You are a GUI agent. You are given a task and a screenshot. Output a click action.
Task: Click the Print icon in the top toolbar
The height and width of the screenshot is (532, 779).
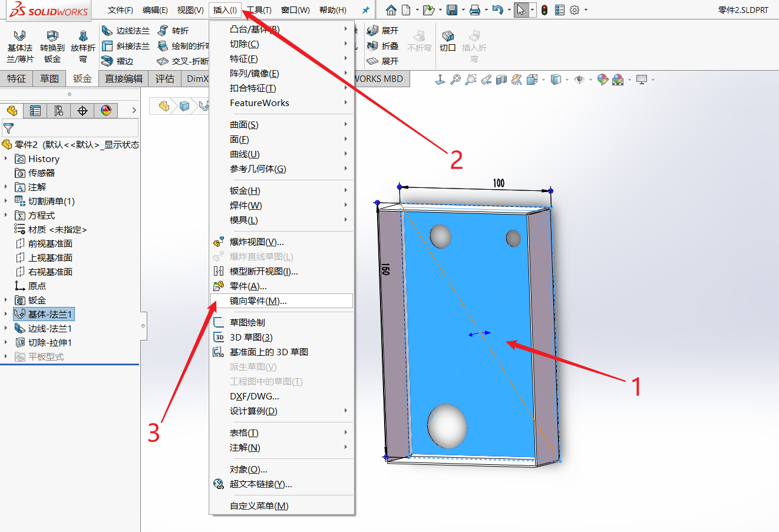pos(475,10)
